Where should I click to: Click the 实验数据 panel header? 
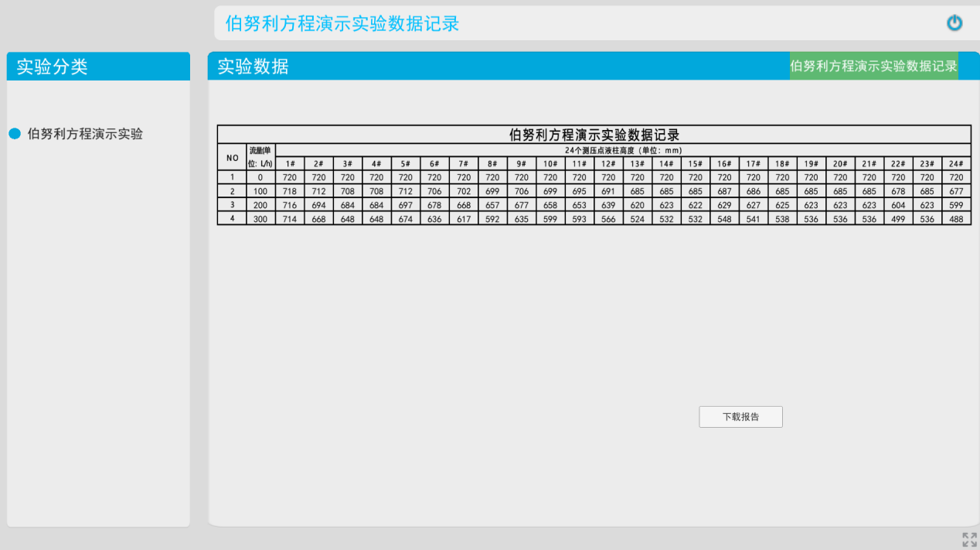253,67
